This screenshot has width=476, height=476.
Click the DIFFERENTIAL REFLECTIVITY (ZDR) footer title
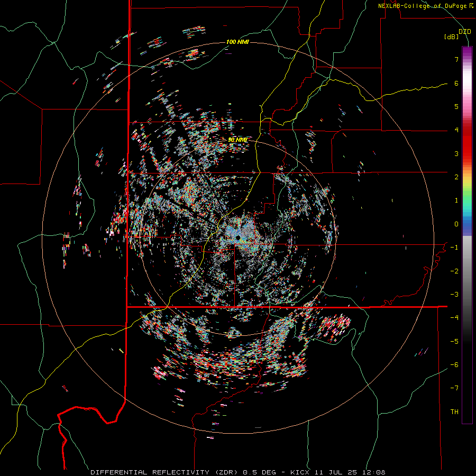click(165, 472)
